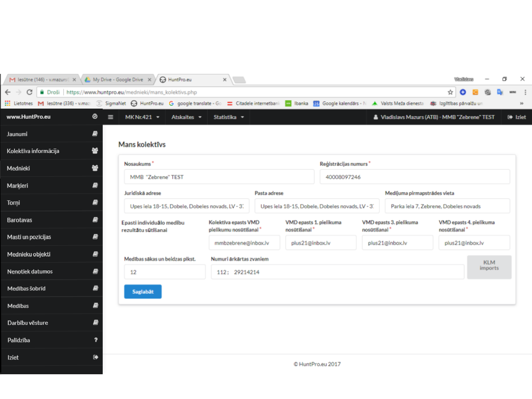Click the mmbzebrene@inbox.lv email field

click(244, 243)
